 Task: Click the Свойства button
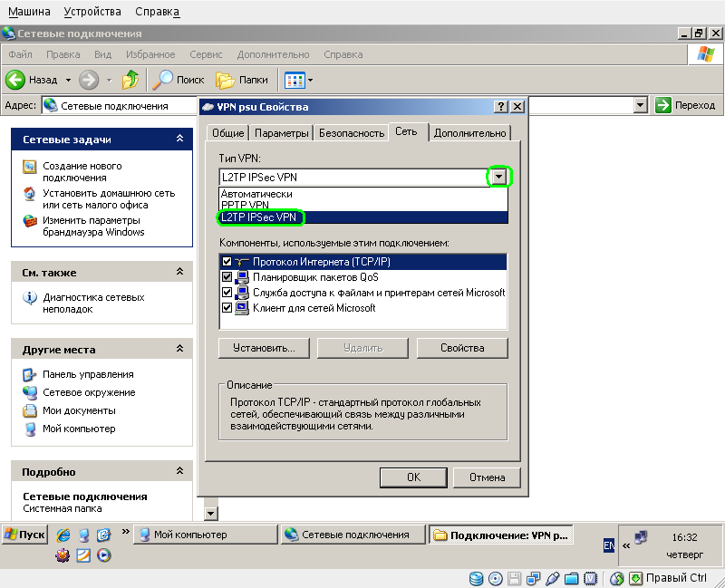(462, 348)
